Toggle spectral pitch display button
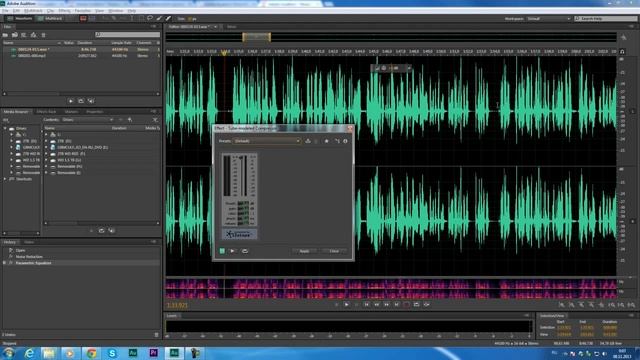Viewport: 640px width, 360px height. coord(92,18)
